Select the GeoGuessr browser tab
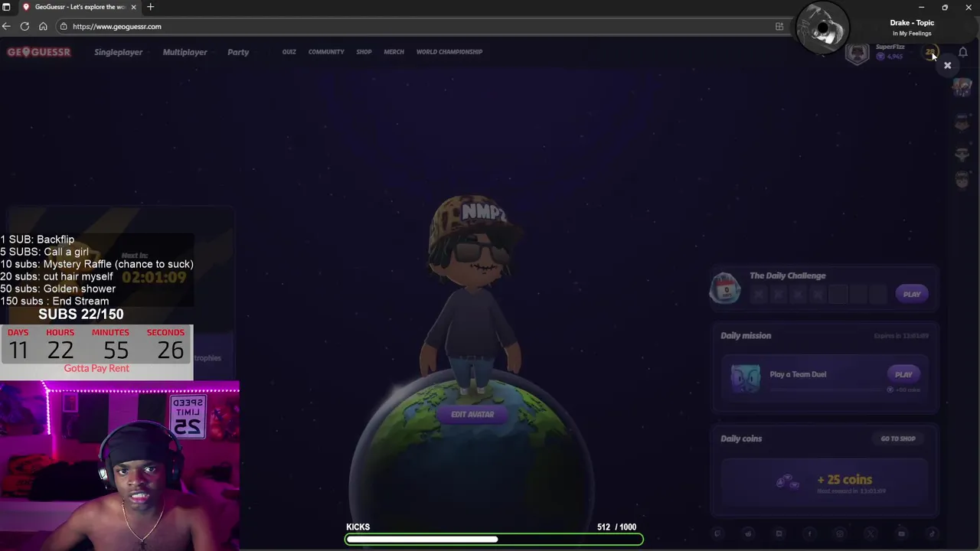 (x=78, y=7)
